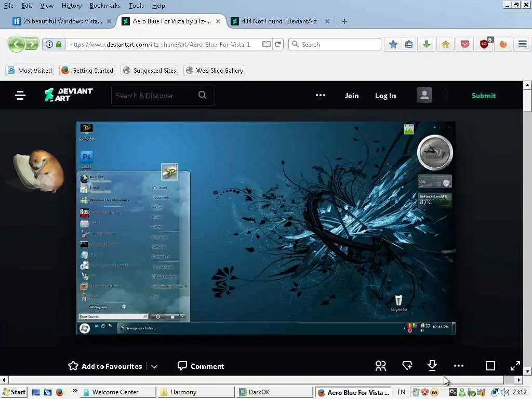Open the Bookmarks menu
Screen dimensions: 532x399
pos(105,5)
